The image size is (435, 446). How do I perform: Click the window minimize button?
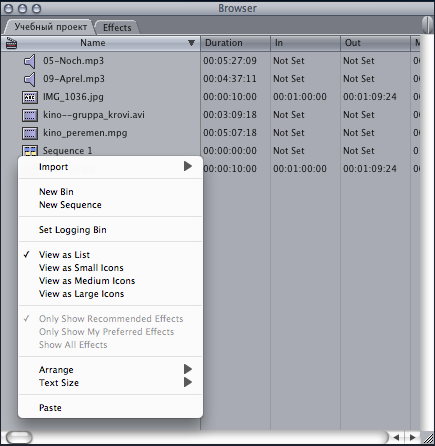click(x=22, y=8)
